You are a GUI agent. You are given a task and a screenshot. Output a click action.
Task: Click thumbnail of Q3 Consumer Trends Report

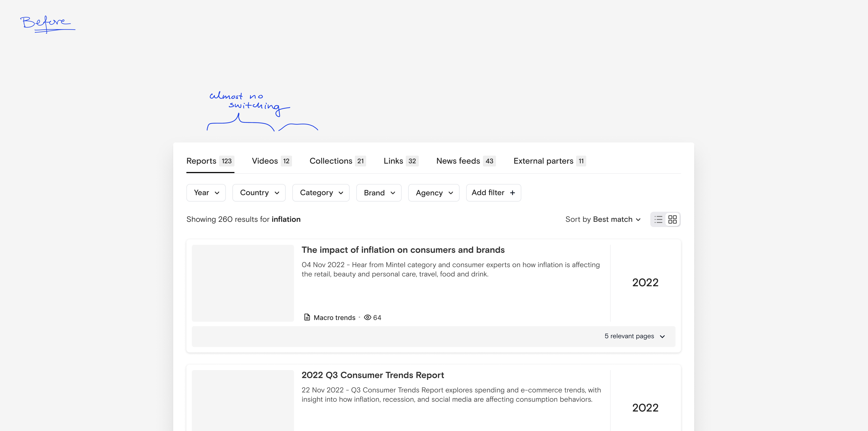(x=243, y=401)
